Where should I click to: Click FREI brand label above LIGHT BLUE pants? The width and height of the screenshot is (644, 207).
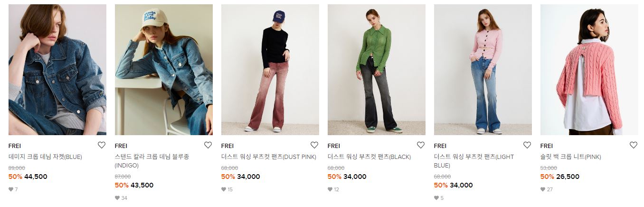[x=440, y=146]
